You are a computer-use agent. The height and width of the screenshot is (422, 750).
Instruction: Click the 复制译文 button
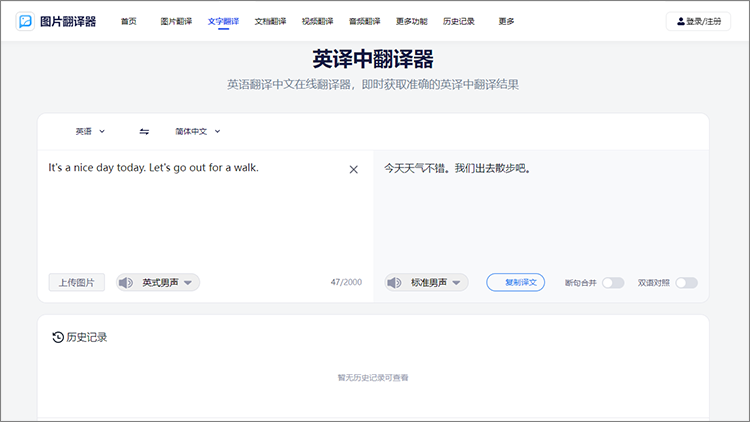click(516, 283)
